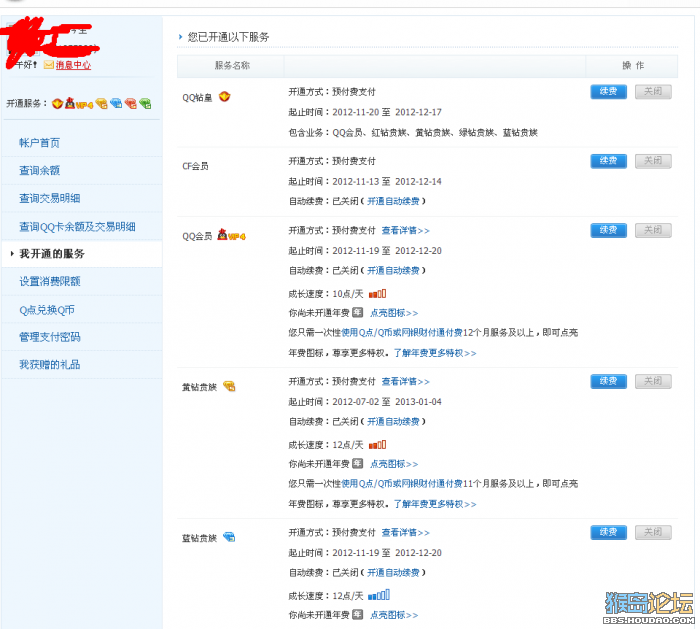Viewport: 700px width, 629px height.
Task: Open 查看详情>> link in the 蓝钻贵族 section
Action: (x=405, y=532)
